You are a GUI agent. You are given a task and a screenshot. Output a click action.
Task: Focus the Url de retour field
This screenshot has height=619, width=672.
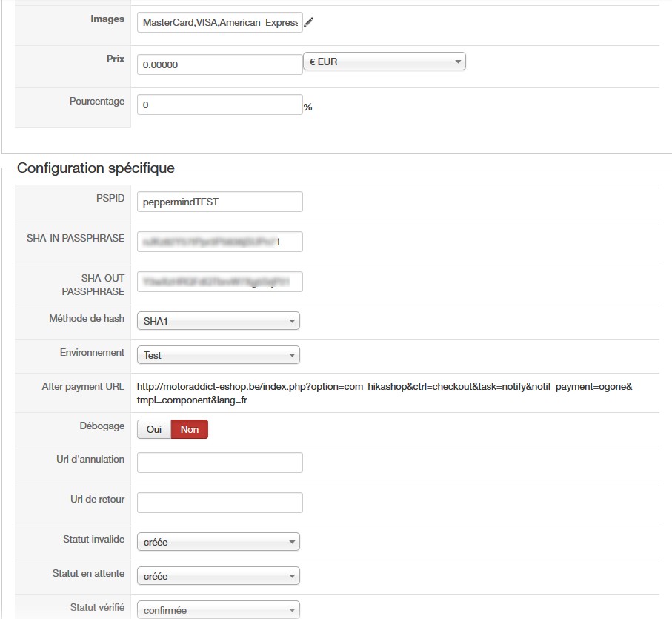[220, 503]
